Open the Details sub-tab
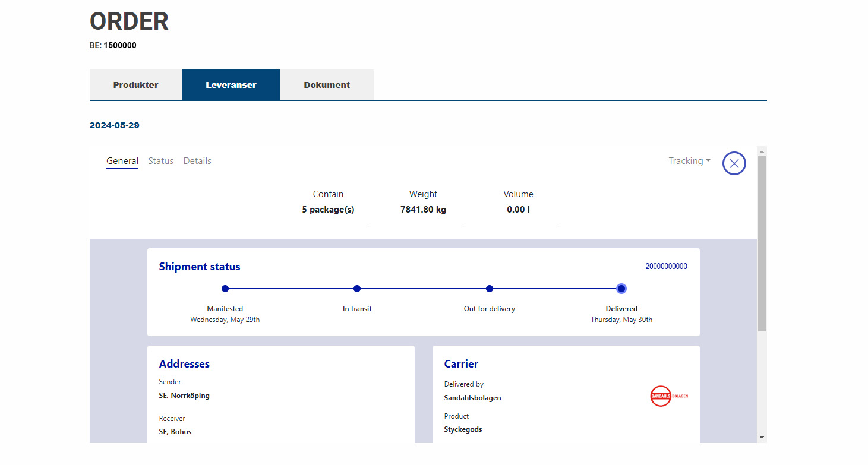The height and width of the screenshot is (465, 868). tap(197, 161)
